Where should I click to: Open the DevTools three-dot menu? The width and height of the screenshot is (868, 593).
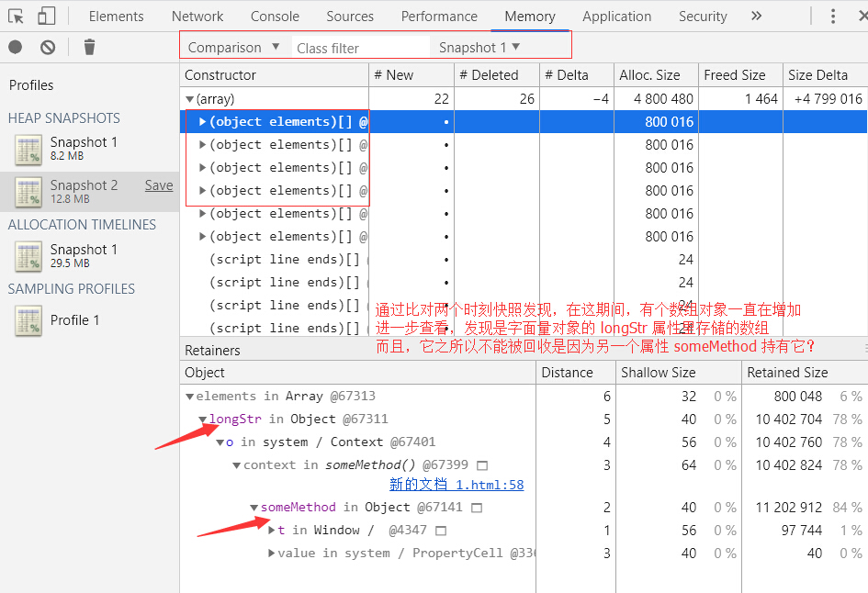(x=833, y=16)
